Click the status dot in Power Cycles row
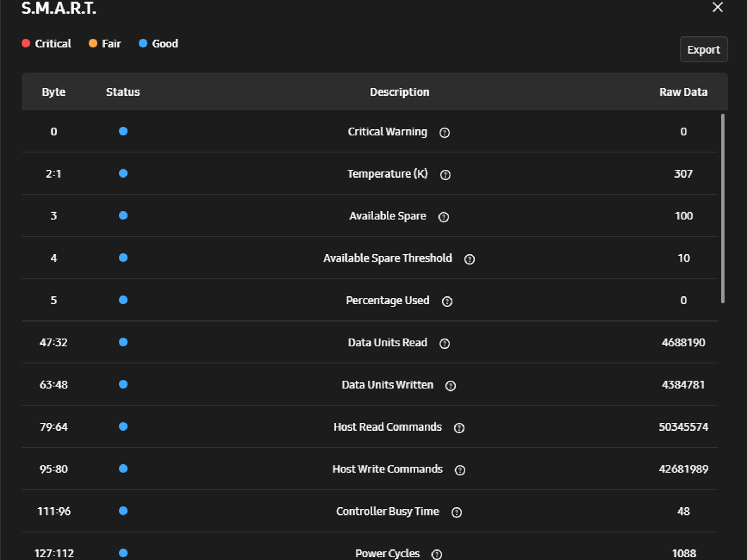This screenshot has width=747, height=560. point(123,553)
